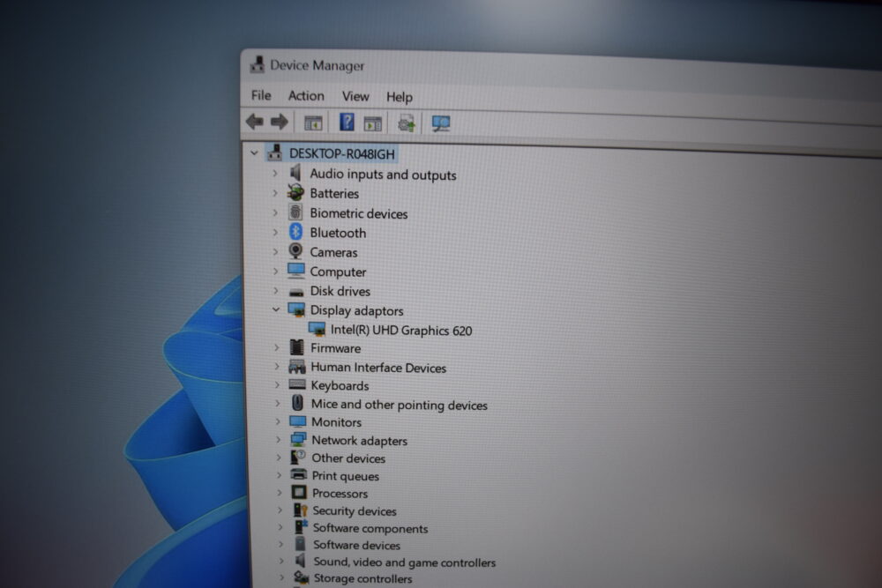Viewport: 882px width, 588px height.
Task: Open the Help menu
Action: click(400, 97)
